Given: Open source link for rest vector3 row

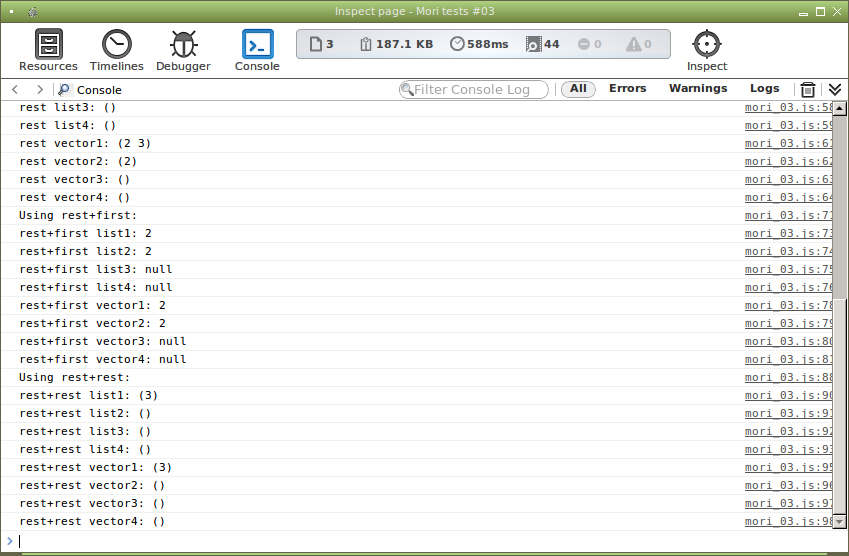Looking at the screenshot, I should tap(788, 179).
